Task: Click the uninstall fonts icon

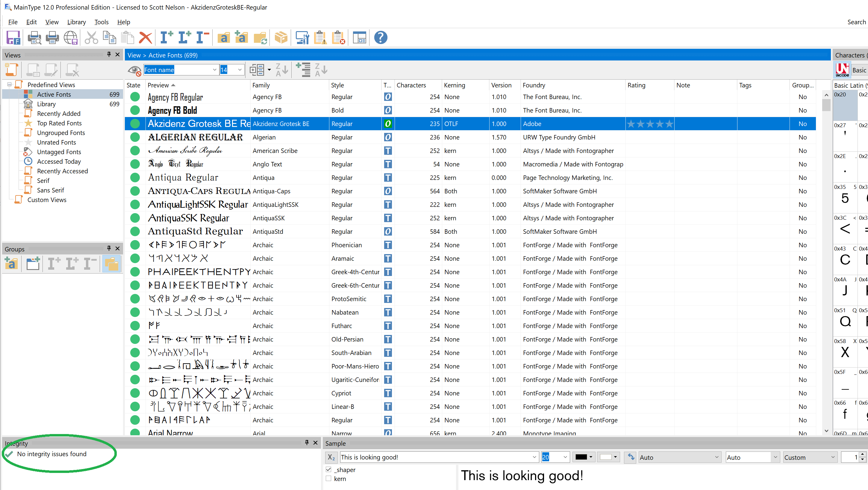Action: [202, 37]
